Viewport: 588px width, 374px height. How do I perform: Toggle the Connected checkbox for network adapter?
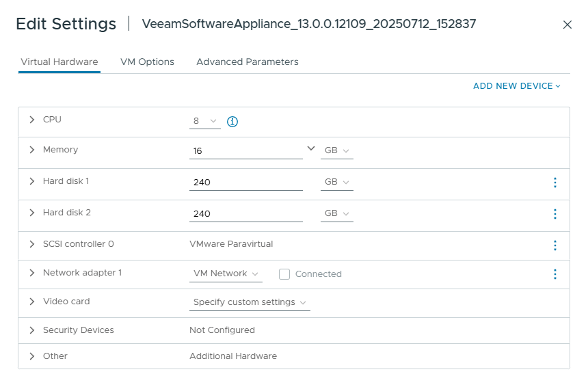point(284,274)
